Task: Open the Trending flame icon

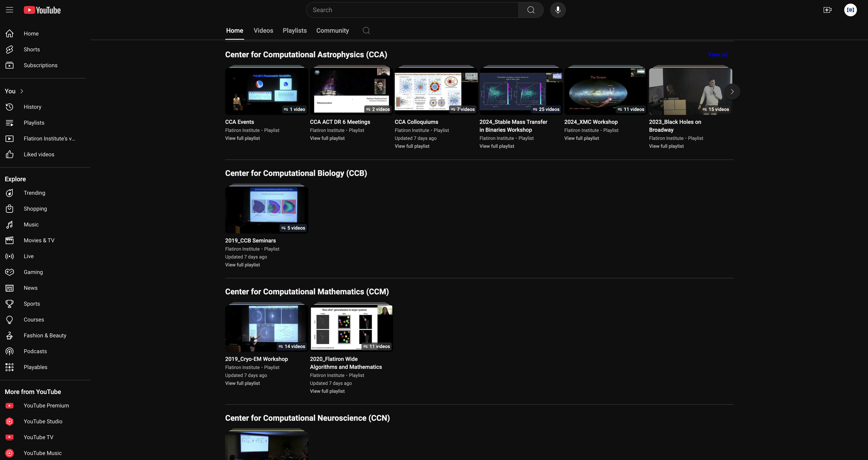Action: click(9, 193)
